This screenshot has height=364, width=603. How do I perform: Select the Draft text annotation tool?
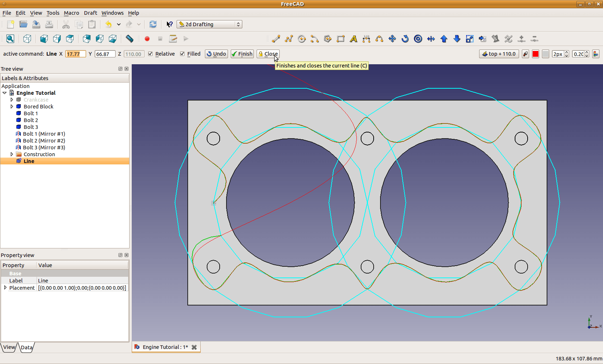[354, 39]
